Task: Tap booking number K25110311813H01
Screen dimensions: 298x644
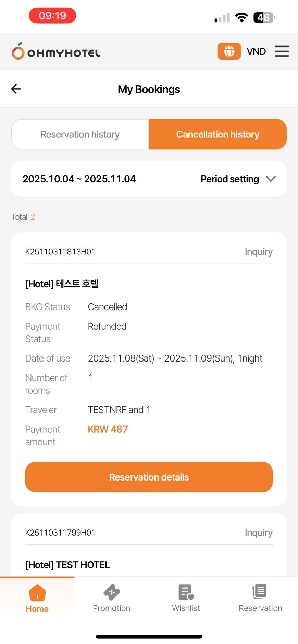Action: coord(60,252)
